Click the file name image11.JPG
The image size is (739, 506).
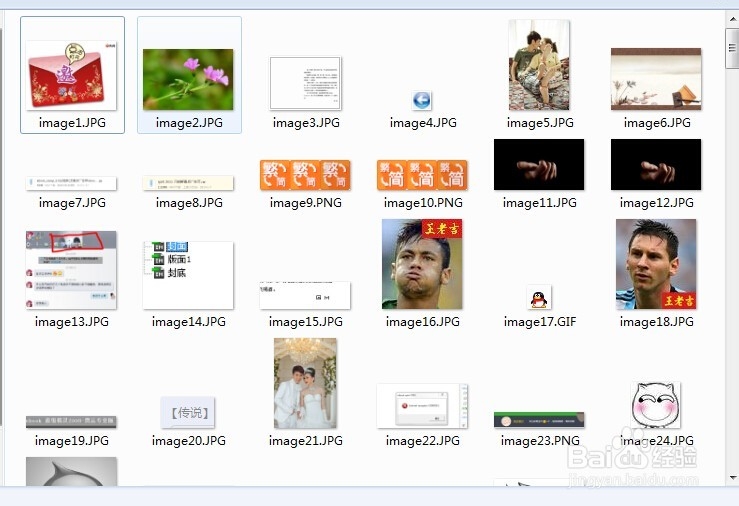(540, 203)
